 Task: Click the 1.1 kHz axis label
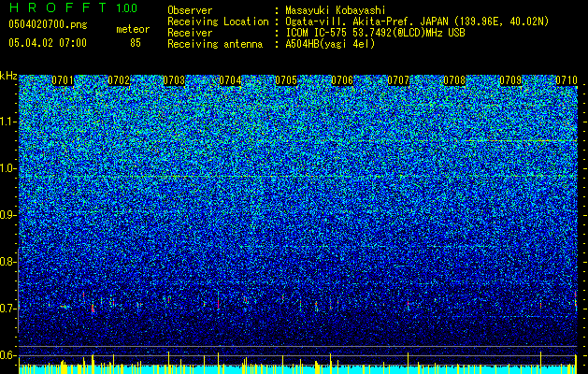coord(8,122)
